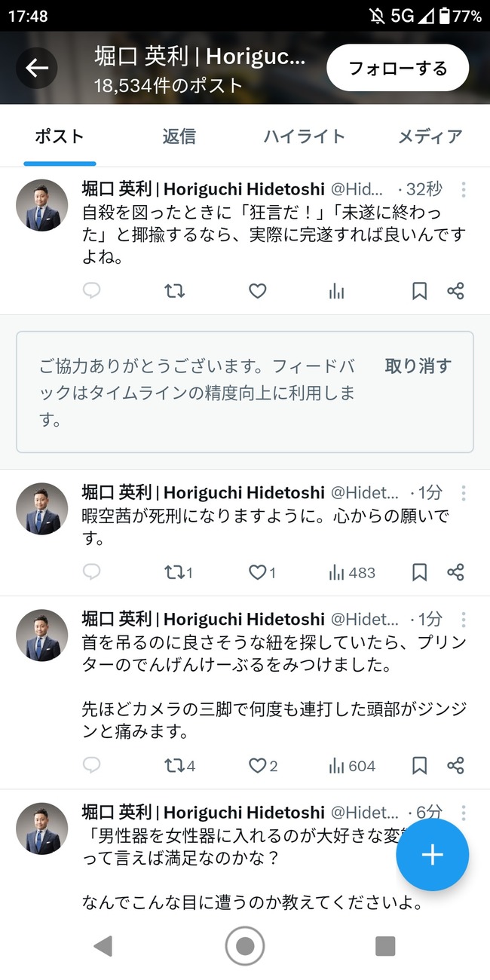Open more options on second 1分 post

coord(464,620)
